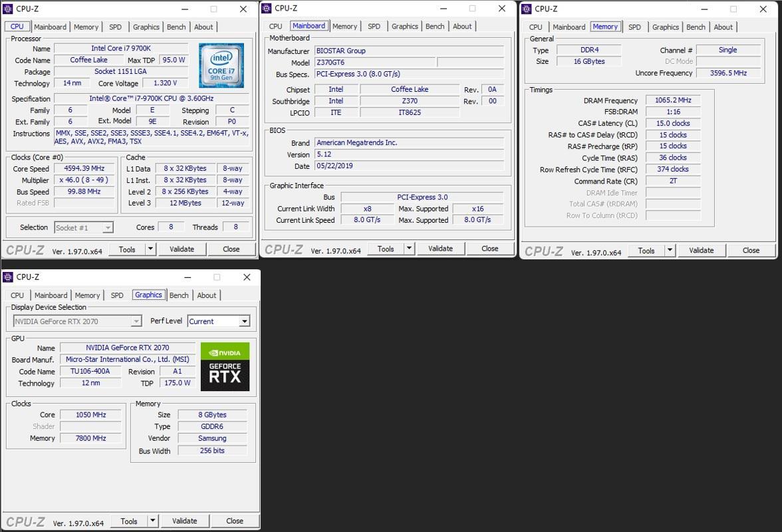The width and height of the screenshot is (782, 532).
Task: Click the motherboard Model field 'Z370GT6'
Action: coord(374,63)
